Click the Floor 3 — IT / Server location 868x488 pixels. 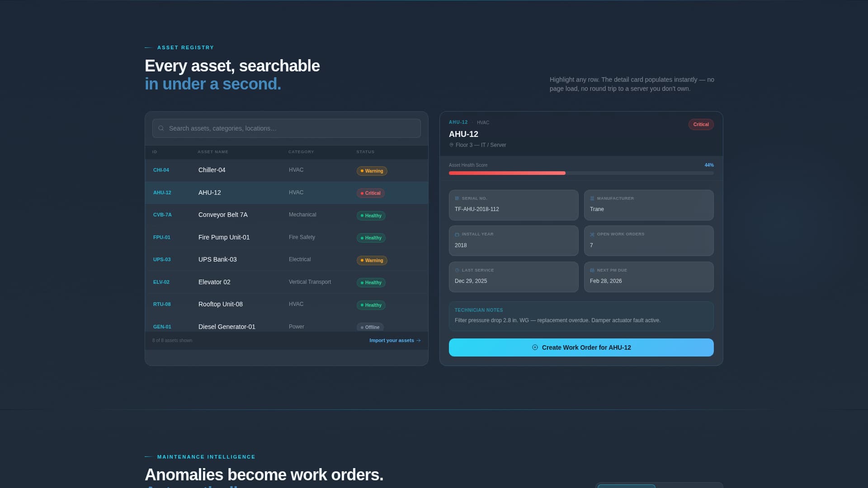[481, 145]
